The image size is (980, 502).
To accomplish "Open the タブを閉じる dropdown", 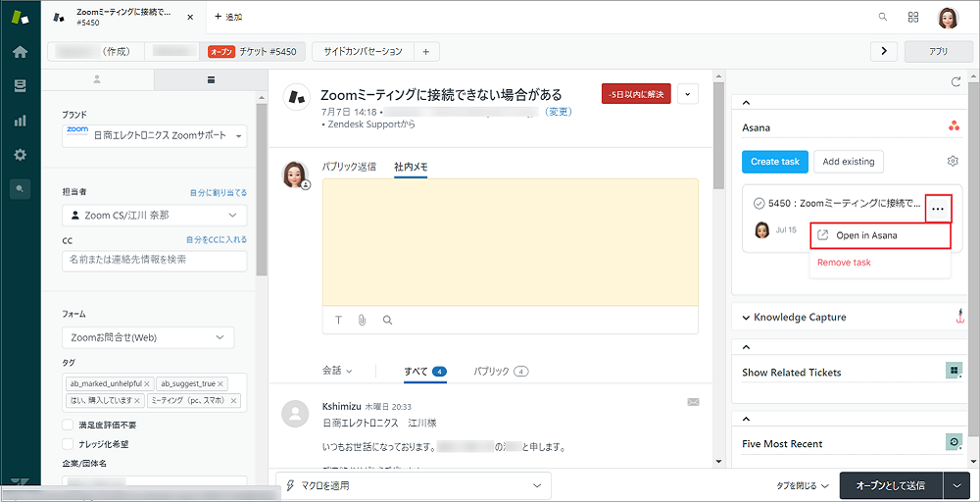I will [x=803, y=485].
